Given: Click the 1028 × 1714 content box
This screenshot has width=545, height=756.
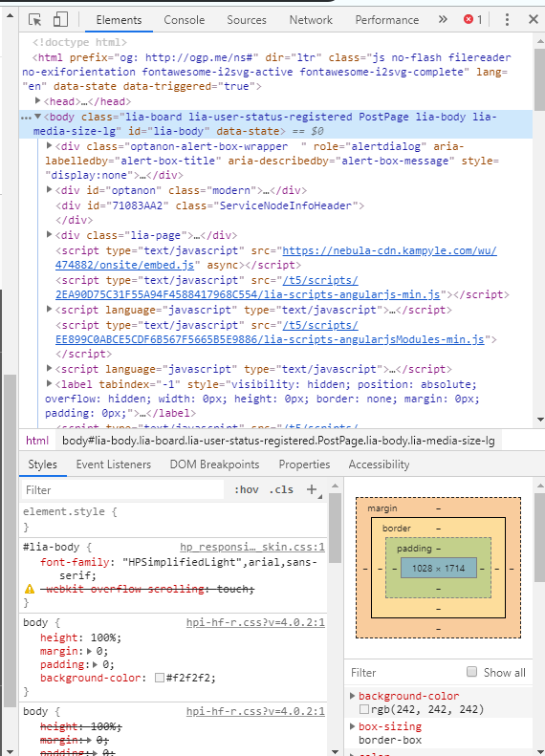Looking at the screenshot, I should [x=439, y=568].
